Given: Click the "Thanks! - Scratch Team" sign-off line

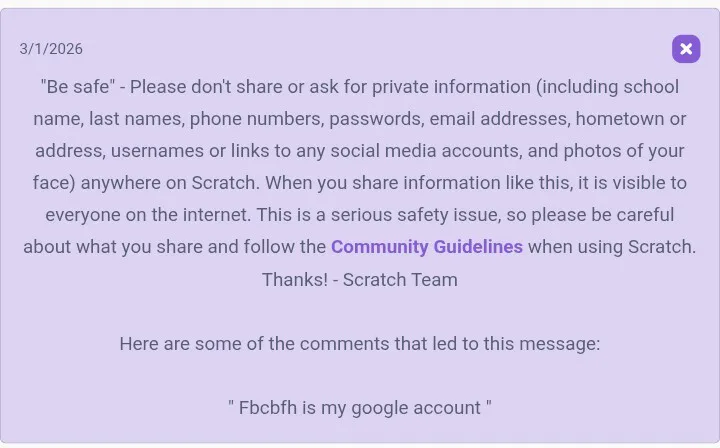Looking at the screenshot, I should point(360,279).
